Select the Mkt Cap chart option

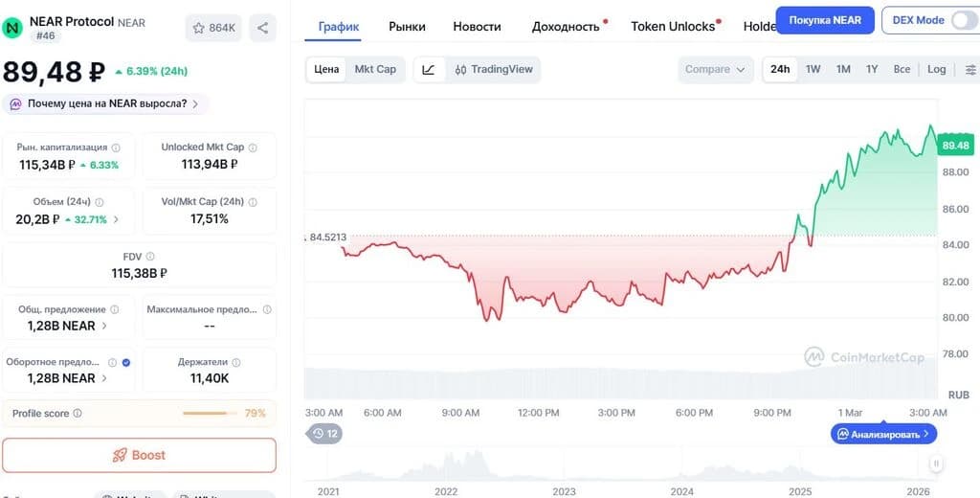click(x=375, y=70)
